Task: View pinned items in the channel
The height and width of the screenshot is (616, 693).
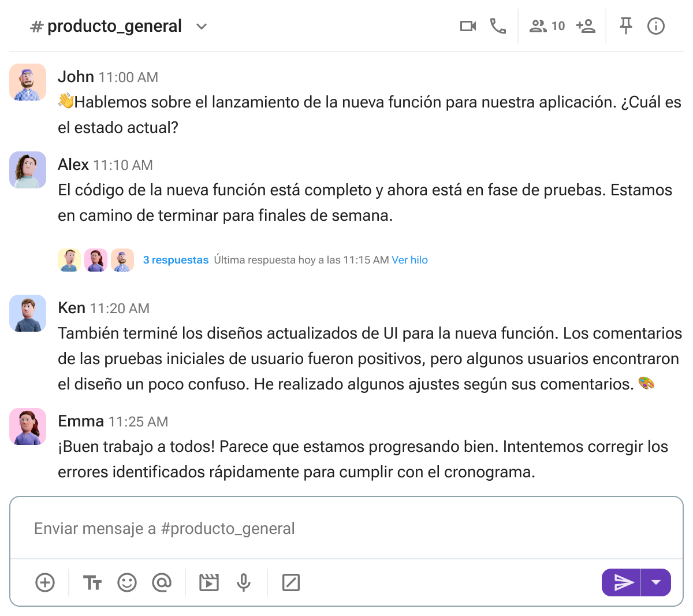Action: [x=626, y=25]
